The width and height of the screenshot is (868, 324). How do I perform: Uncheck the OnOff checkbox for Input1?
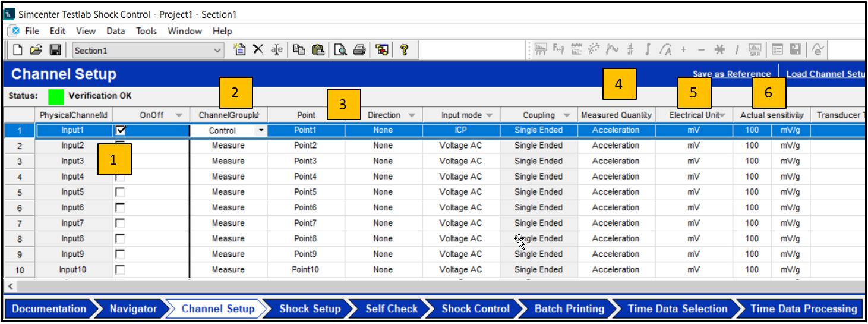[x=120, y=130]
